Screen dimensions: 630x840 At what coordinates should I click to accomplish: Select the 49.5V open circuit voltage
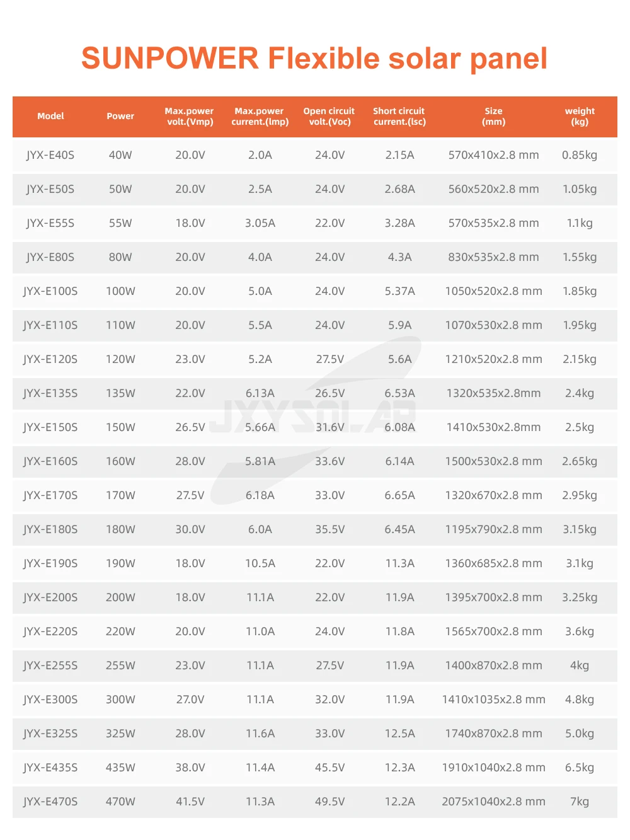coord(330,802)
